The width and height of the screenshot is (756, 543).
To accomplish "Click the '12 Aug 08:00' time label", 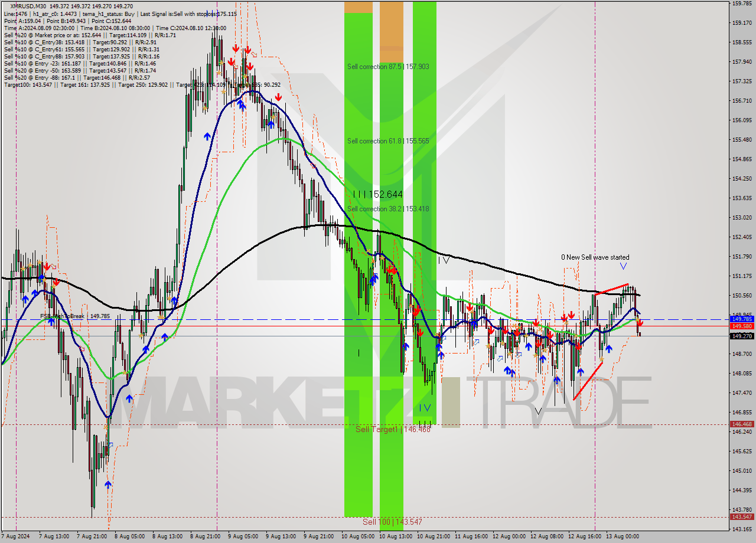I will click(546, 537).
